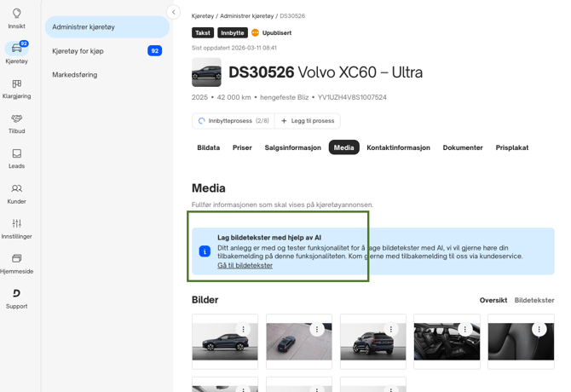This screenshot has width=571, height=392.
Task: Open the seat close-up image thumbnail
Action: pos(521,342)
